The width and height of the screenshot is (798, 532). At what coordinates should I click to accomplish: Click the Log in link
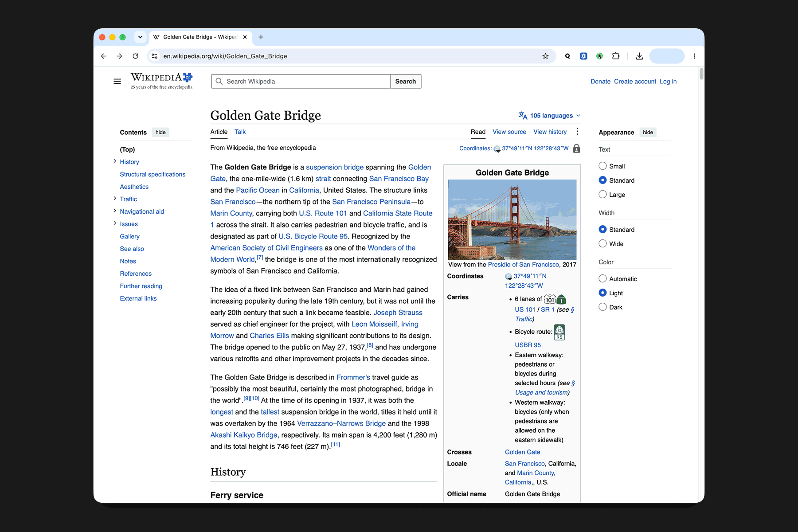click(x=668, y=82)
